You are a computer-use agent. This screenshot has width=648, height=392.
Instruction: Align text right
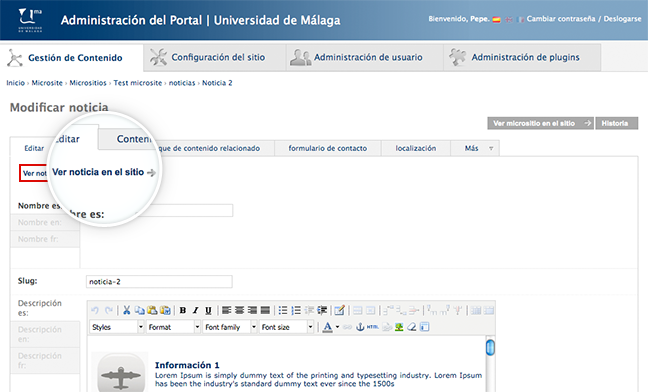(x=252, y=310)
